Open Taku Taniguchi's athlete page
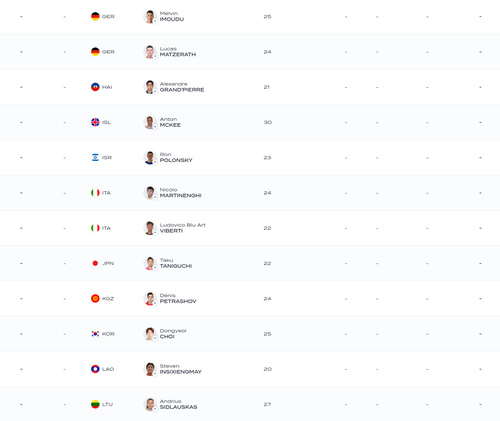The width and height of the screenshot is (500, 421). [x=176, y=263]
